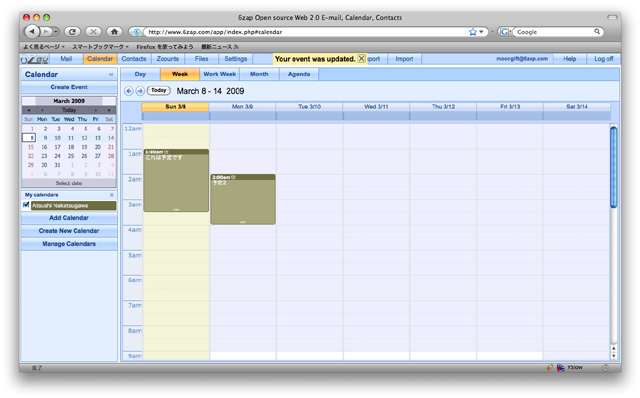Screen dimensions: 640x398
Task: Click the moongift@6zap.com account label
Action: coord(522,59)
